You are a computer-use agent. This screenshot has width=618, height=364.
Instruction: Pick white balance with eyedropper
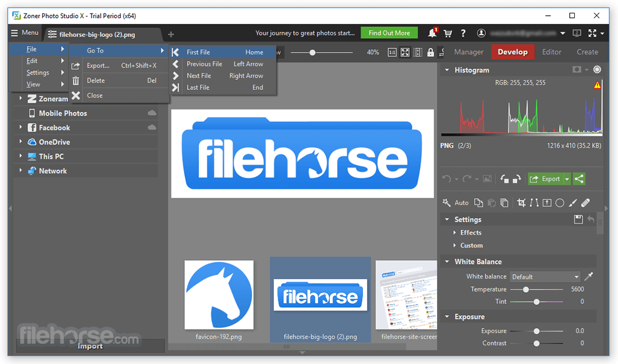589,276
